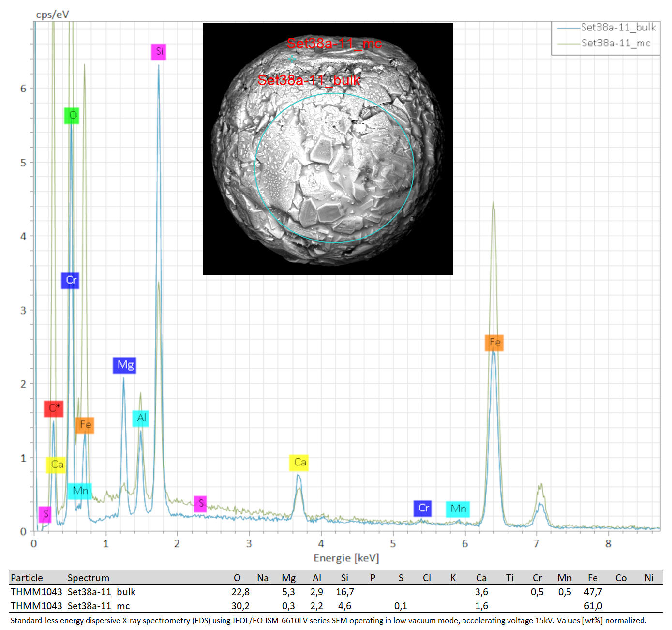Click the Energie [keV] x-axis title
Image resolution: width=672 pixels, height=630 pixels.
(x=346, y=558)
